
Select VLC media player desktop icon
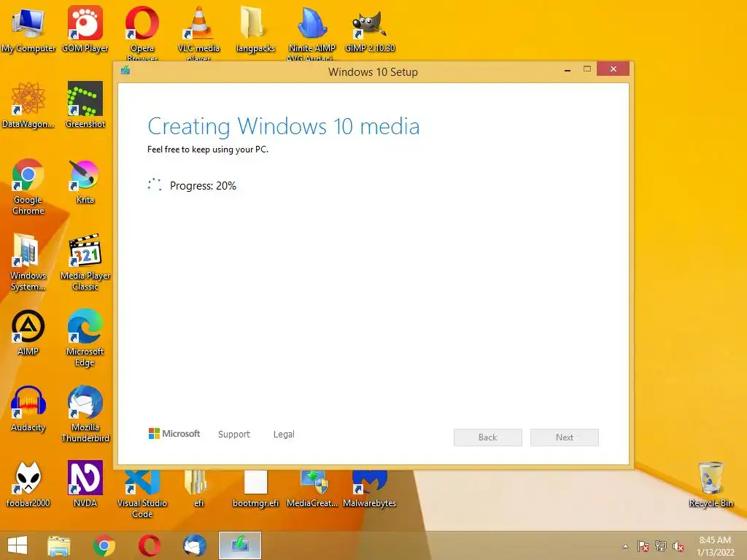pyautogui.click(x=198, y=32)
